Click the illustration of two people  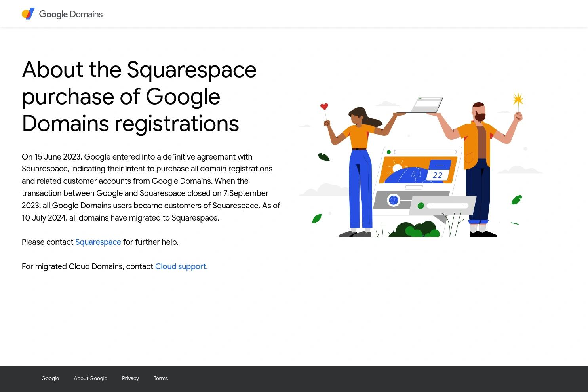click(421, 165)
